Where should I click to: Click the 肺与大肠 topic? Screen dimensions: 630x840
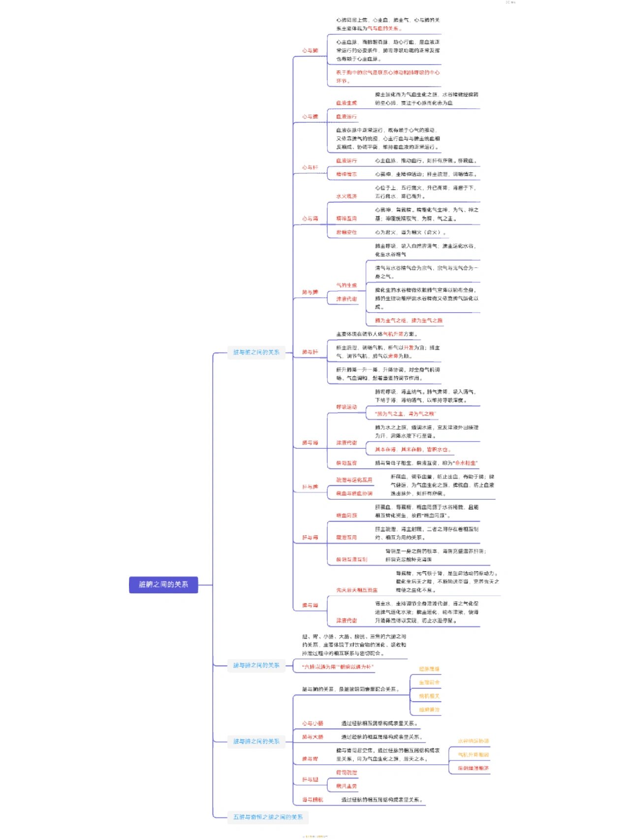click(313, 737)
